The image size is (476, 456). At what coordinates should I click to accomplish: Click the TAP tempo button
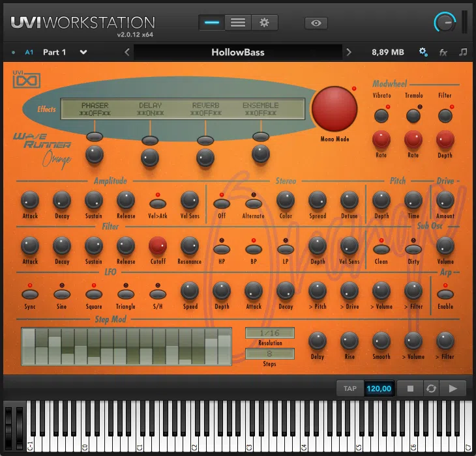(x=350, y=389)
